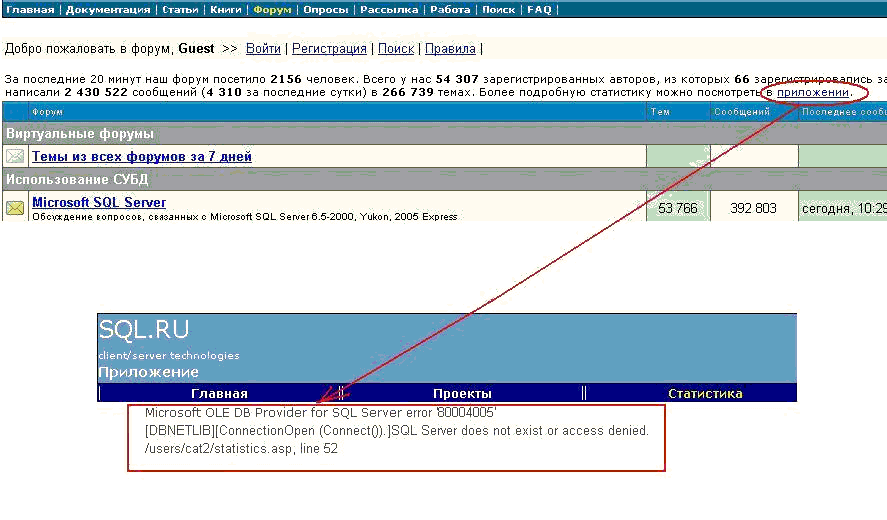Select the Статистика tab
The height and width of the screenshot is (520, 887).
point(705,393)
